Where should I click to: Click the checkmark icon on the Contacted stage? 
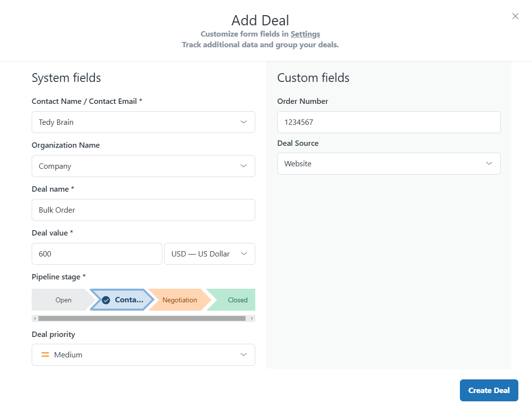(106, 300)
